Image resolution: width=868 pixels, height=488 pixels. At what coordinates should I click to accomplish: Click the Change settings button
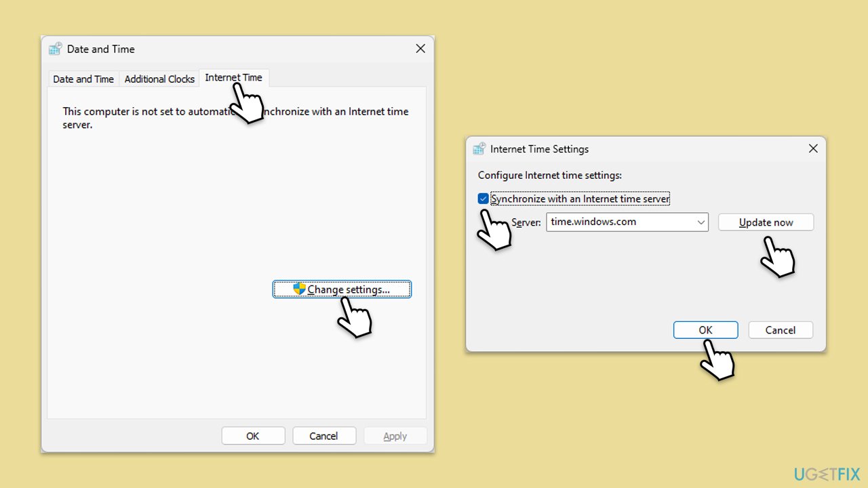(342, 289)
